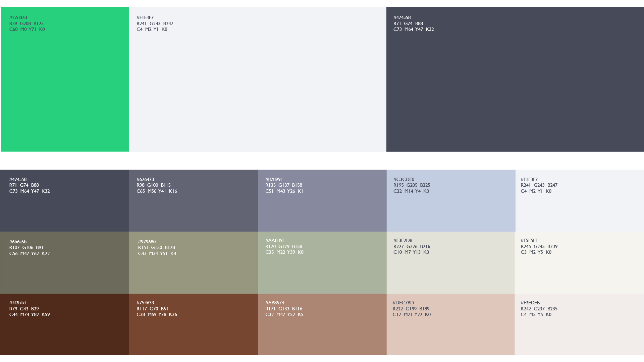
Task: Choose the #C3CDE0 light blue swatch
Action: pyautogui.click(x=451, y=208)
